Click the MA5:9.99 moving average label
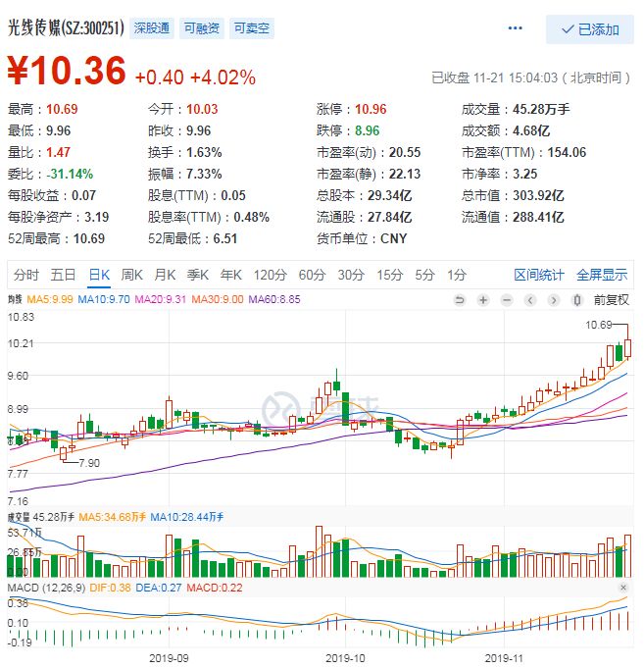The image size is (644, 668). point(50,299)
